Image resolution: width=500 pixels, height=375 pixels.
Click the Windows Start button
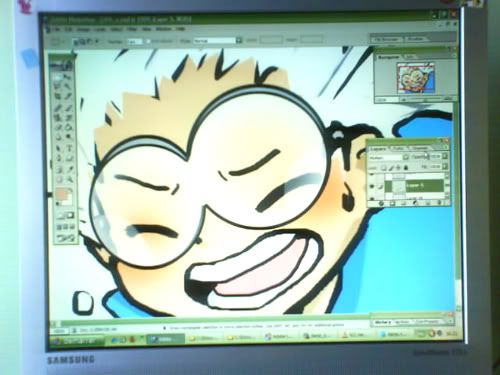[x=76, y=341]
